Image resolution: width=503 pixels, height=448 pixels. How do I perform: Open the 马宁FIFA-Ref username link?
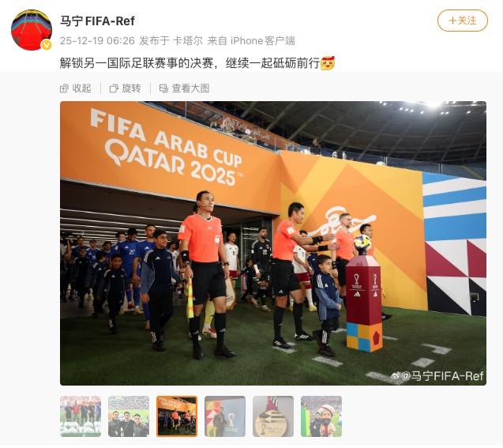pos(98,21)
